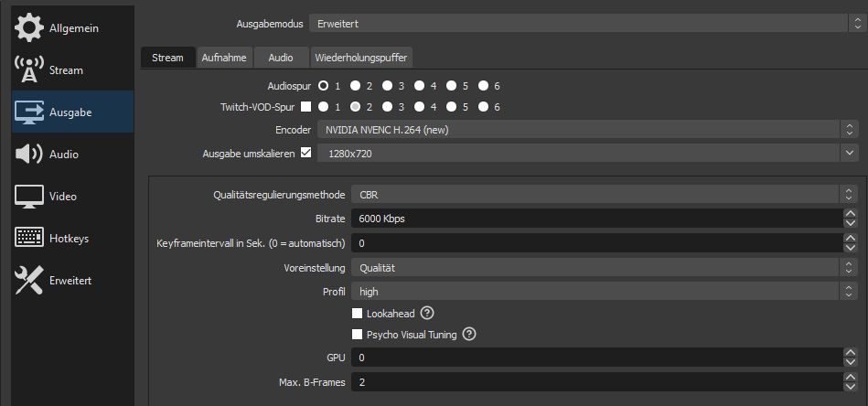Screen dimensions: 868x406
Task: Open Video settings via monitor icon
Action: (29, 197)
